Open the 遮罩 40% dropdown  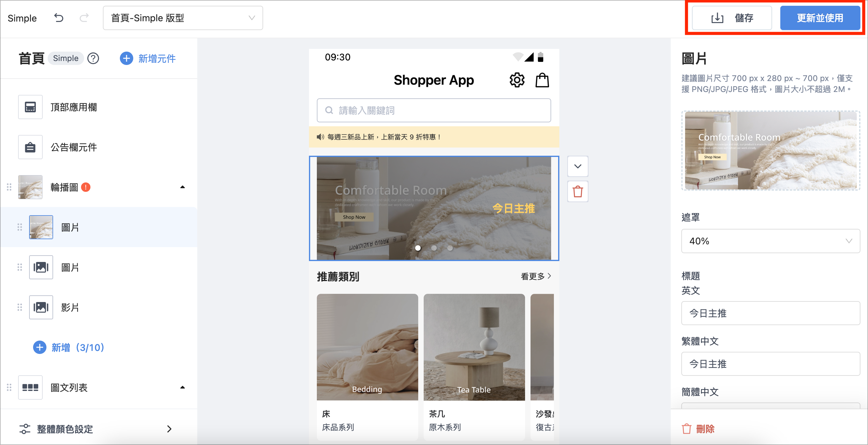(x=771, y=241)
